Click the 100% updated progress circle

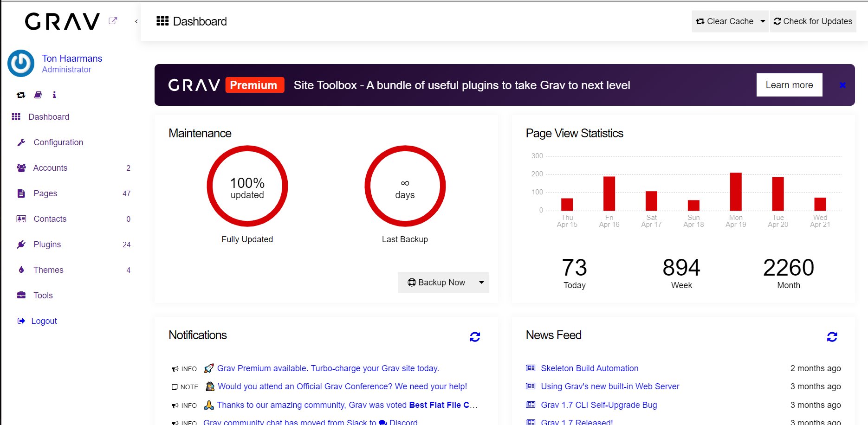point(247,186)
